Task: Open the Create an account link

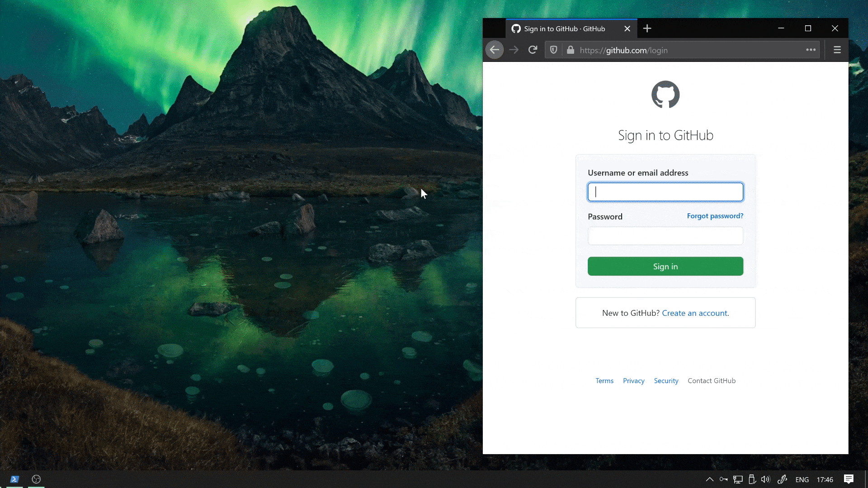Action: coord(694,313)
